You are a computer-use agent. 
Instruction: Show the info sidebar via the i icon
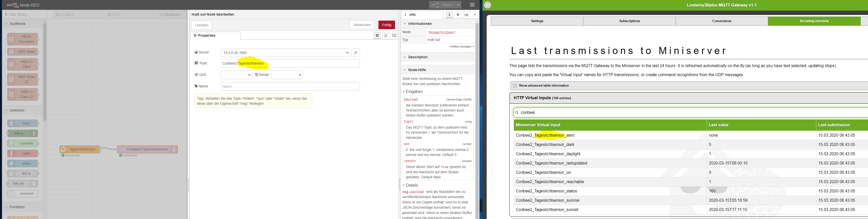click(449, 15)
